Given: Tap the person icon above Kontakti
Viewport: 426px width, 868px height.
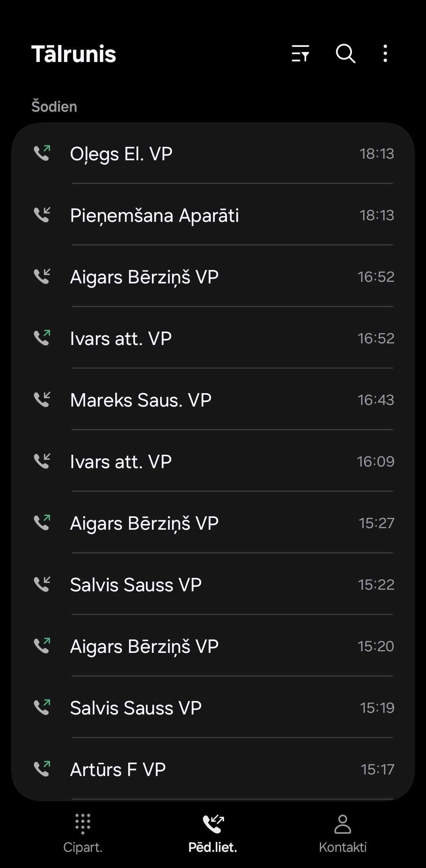Looking at the screenshot, I should 343,824.
